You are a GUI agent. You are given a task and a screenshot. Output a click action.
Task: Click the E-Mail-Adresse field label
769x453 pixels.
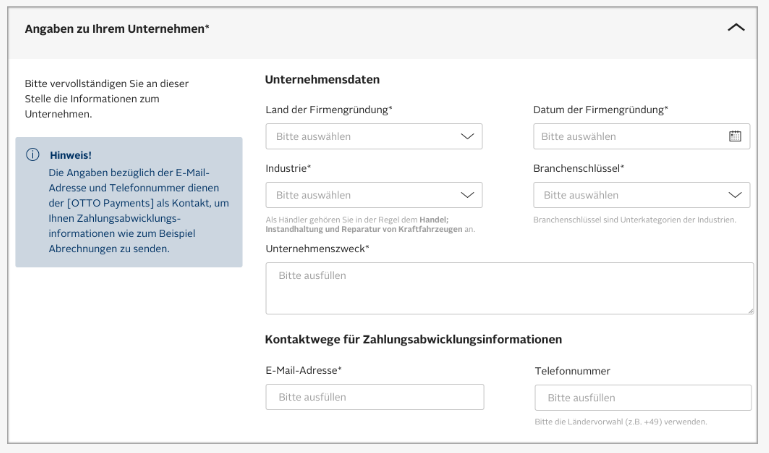[303, 370]
